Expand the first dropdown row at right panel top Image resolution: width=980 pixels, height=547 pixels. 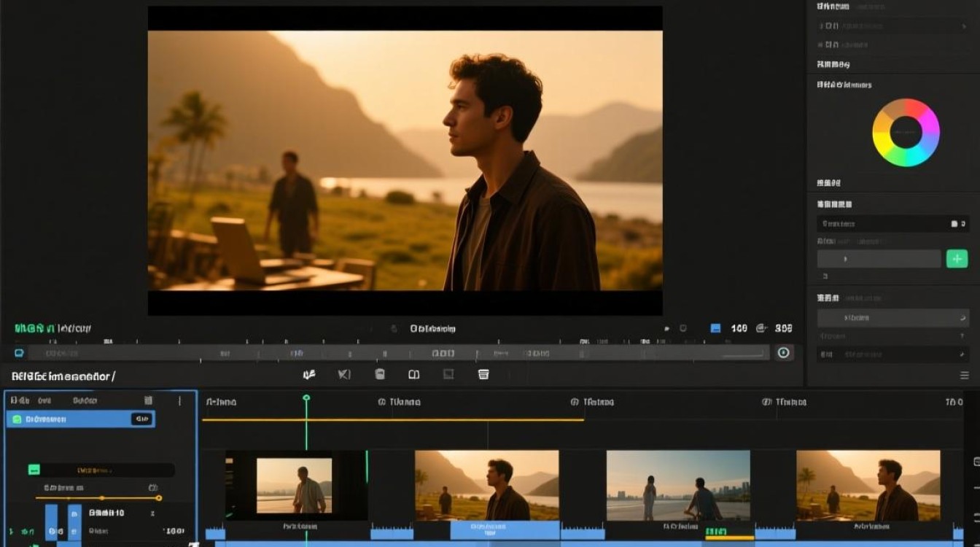[892, 26]
